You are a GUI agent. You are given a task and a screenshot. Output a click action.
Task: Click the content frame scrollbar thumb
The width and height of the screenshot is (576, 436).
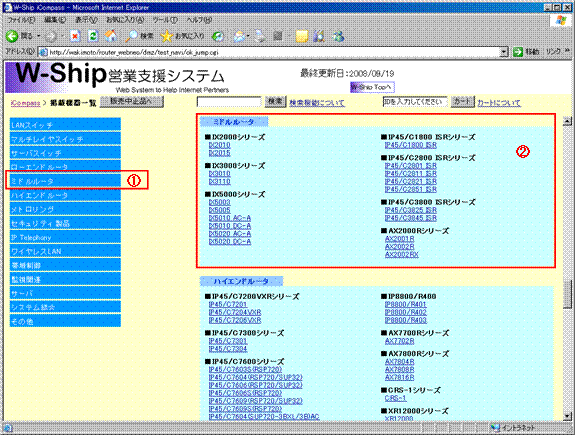coord(567,294)
